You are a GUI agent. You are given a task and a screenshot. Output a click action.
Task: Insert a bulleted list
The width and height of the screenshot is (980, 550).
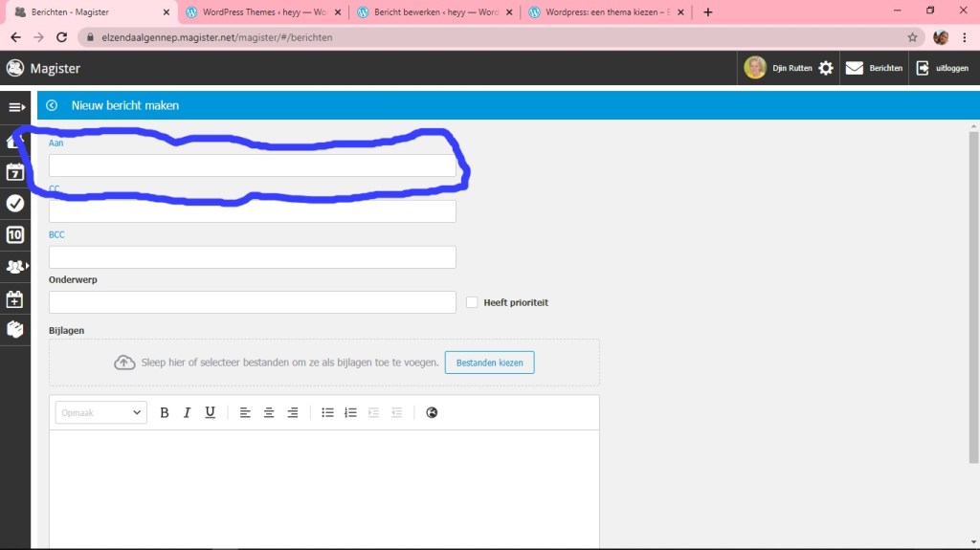327,412
